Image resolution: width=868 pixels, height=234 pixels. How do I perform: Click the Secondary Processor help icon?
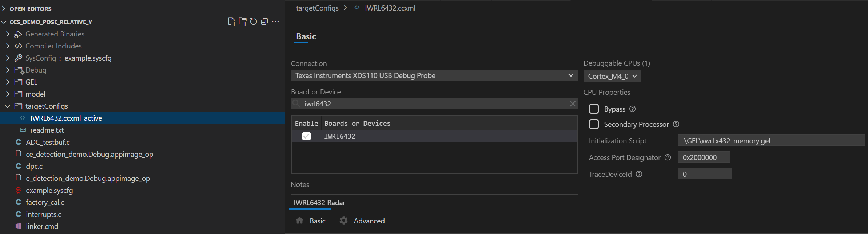click(676, 124)
